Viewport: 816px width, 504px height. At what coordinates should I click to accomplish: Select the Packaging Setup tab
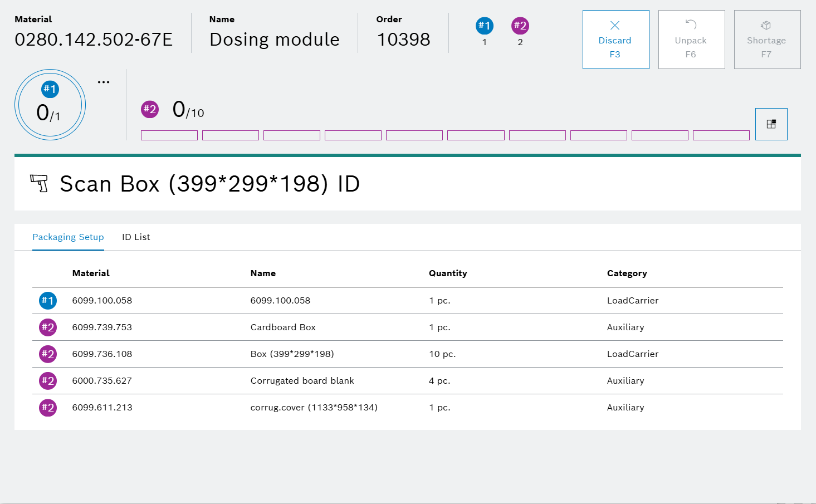pos(68,237)
